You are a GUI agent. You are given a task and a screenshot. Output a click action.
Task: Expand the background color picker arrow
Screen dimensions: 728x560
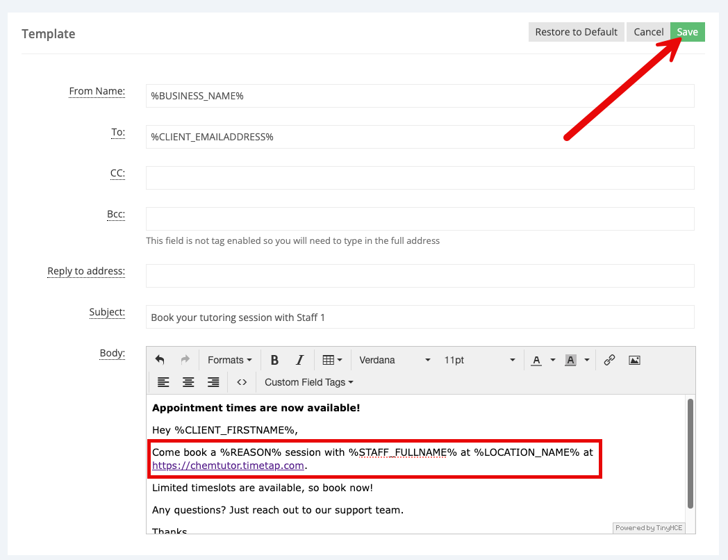click(587, 360)
